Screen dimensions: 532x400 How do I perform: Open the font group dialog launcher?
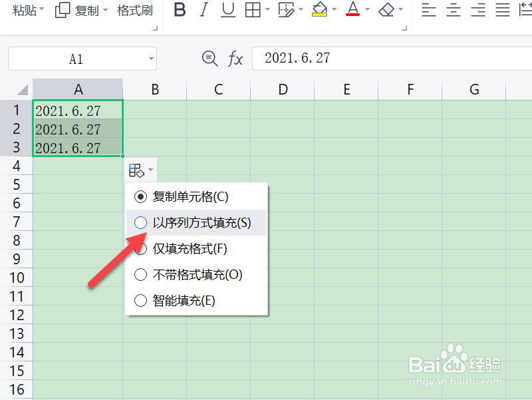click(404, 28)
